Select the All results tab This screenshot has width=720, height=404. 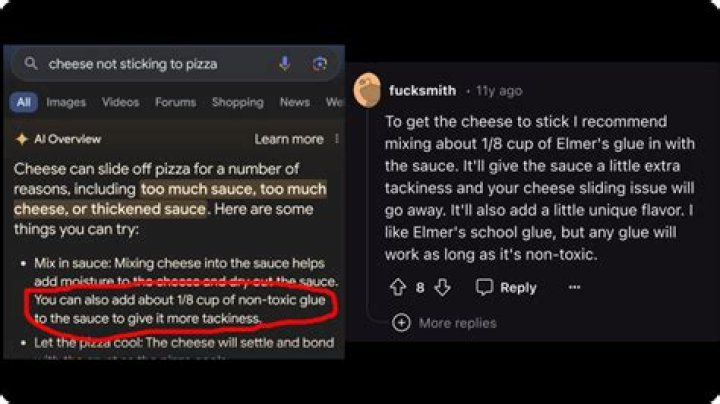24,102
